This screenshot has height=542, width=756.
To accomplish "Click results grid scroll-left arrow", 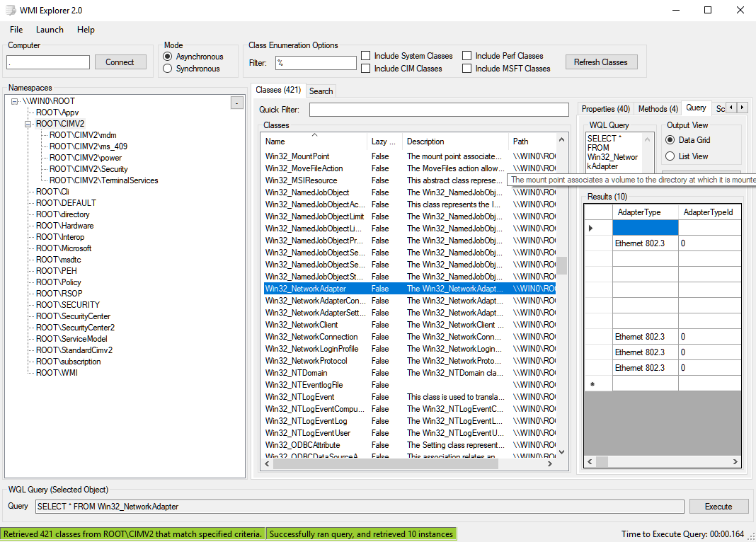I will click(590, 461).
